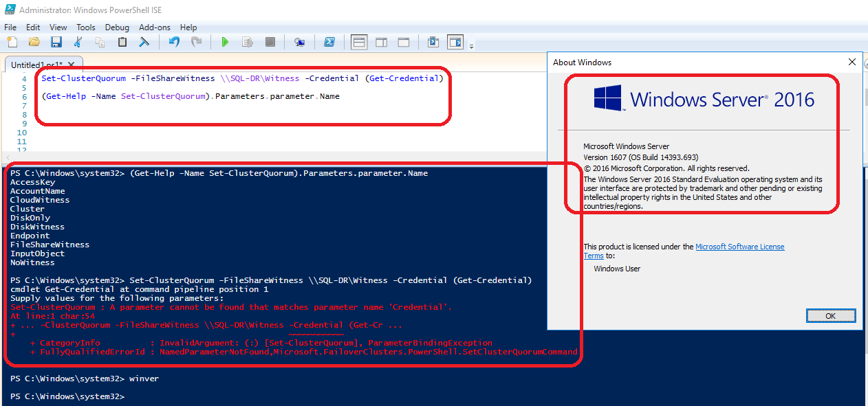Viewport: 868px width, 406px height.
Task: Open the Debug menu
Action: tap(117, 27)
